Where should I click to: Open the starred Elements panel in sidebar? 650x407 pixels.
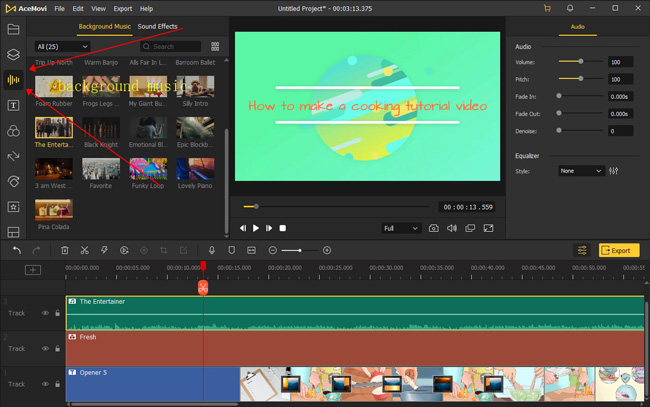13,206
